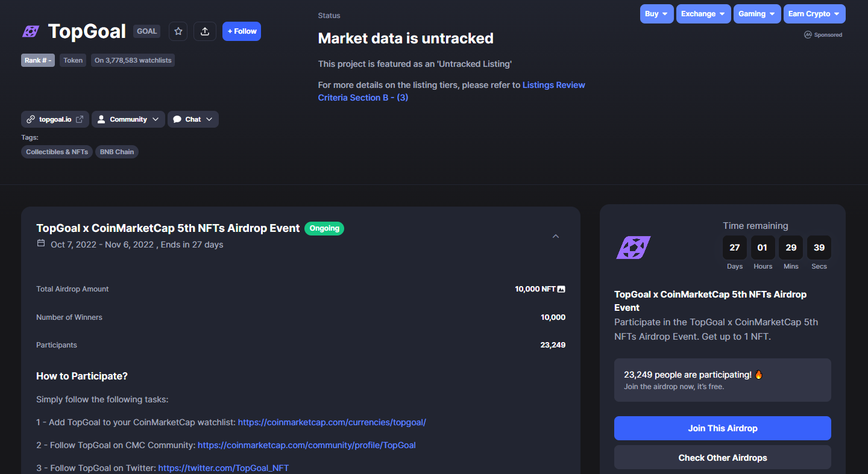Image resolution: width=868 pixels, height=474 pixels.
Task: Click the Mins countdown box showing 29
Action: click(791, 248)
